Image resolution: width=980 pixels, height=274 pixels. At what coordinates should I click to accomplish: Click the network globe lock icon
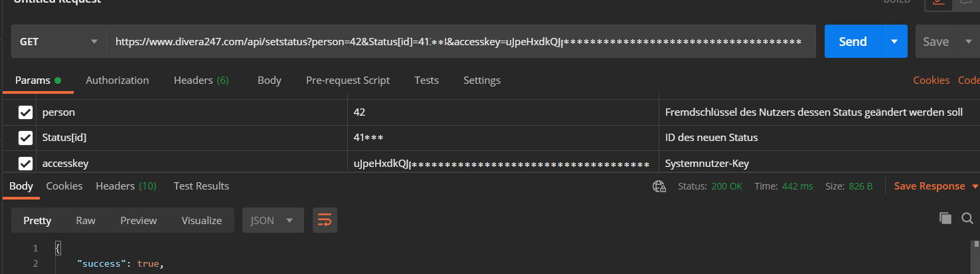pyautogui.click(x=659, y=186)
